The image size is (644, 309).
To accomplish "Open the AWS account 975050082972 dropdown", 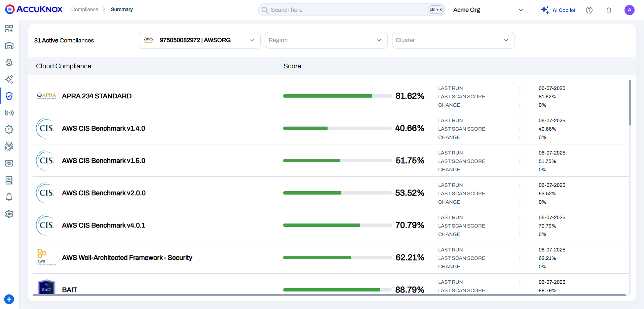I will [x=199, y=40].
